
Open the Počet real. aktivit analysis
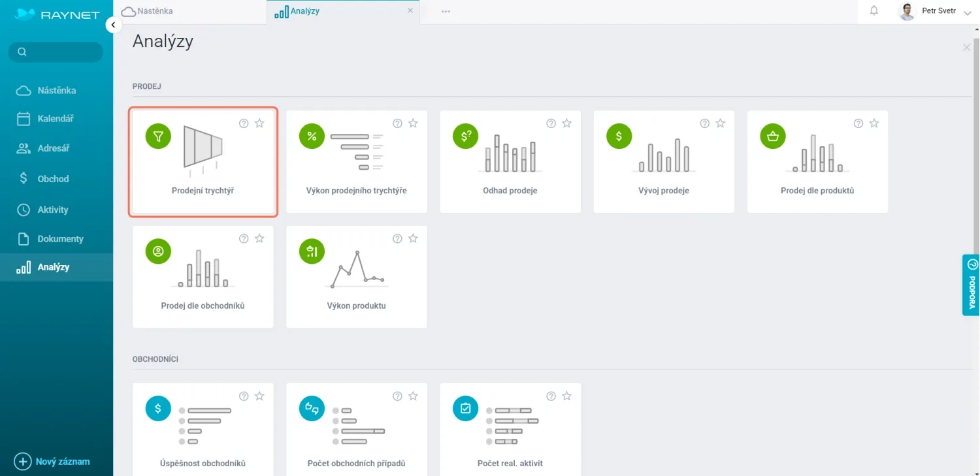(510, 428)
